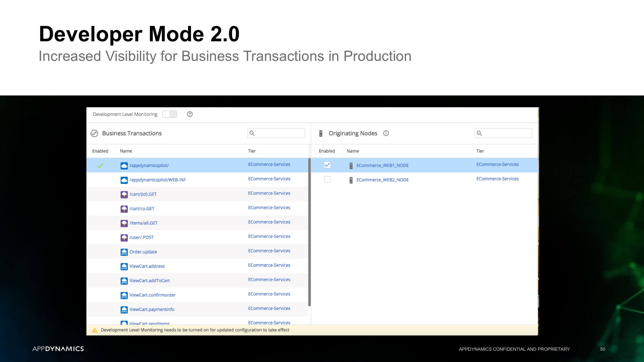Open the /appdynamicspilot/WEB-INF transaction link
The image size is (644, 362).
click(158, 180)
